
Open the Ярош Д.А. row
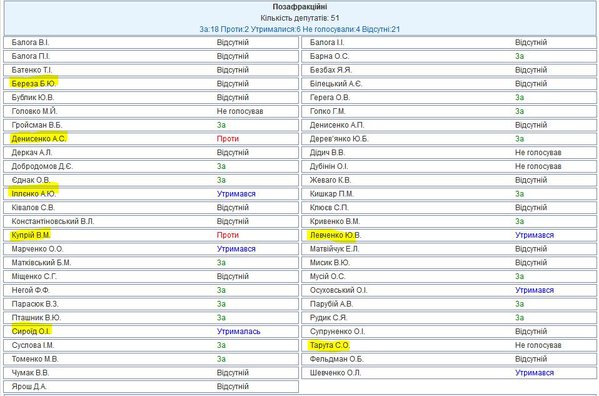point(151,386)
